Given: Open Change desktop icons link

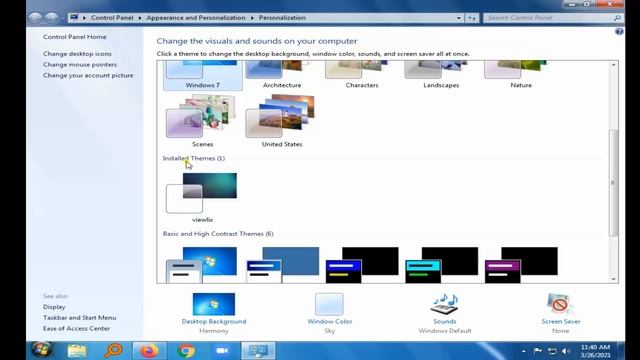Looking at the screenshot, I should pos(77,54).
